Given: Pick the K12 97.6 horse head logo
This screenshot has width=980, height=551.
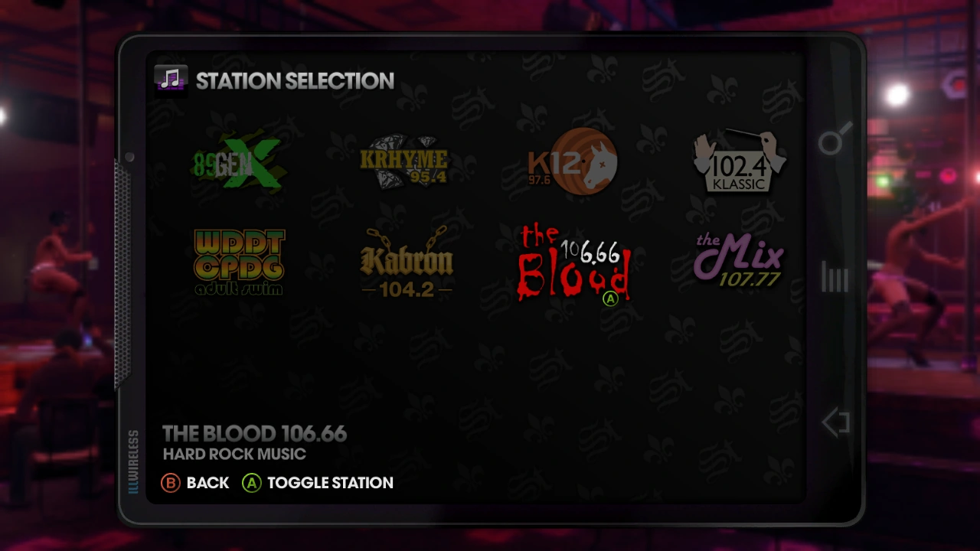Looking at the screenshot, I should click(573, 162).
